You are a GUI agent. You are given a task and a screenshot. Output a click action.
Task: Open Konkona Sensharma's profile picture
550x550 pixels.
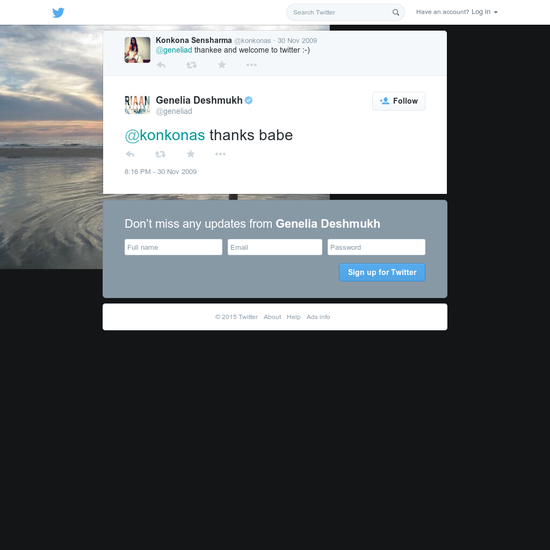point(138,50)
